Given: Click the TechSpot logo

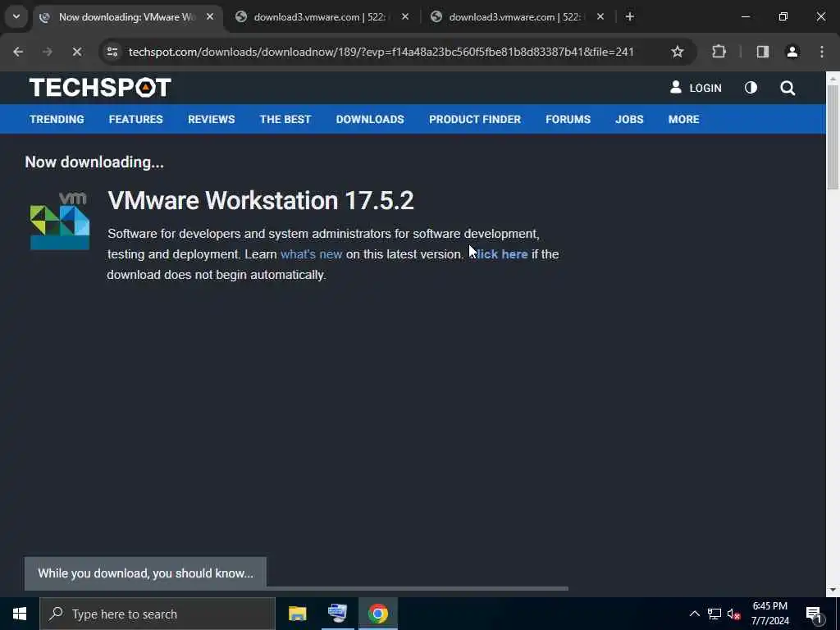Looking at the screenshot, I should pyautogui.click(x=100, y=87).
